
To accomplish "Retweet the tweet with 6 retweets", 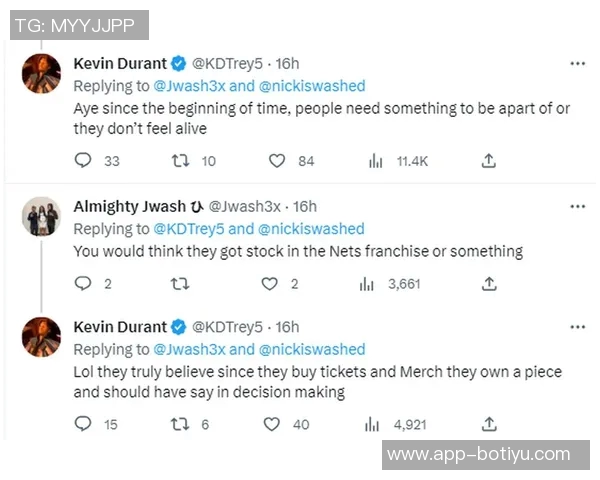I will coord(181,424).
